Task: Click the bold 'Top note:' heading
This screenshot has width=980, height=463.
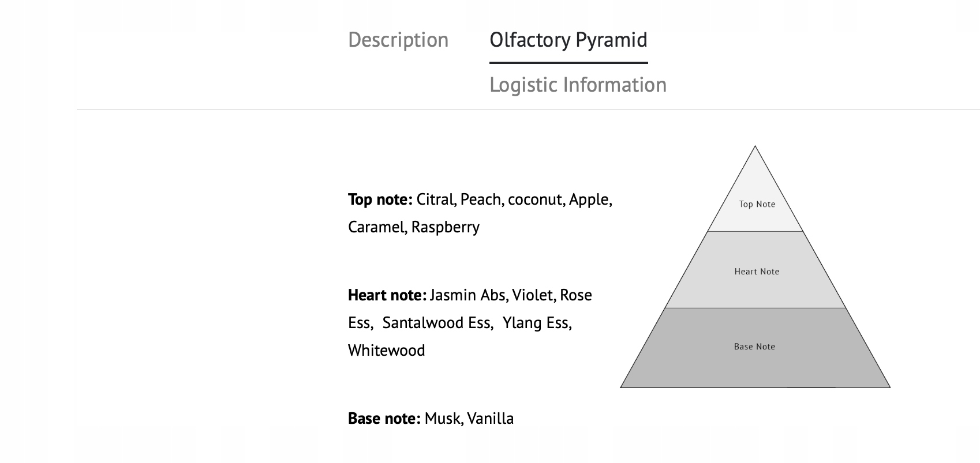Action: tap(380, 199)
